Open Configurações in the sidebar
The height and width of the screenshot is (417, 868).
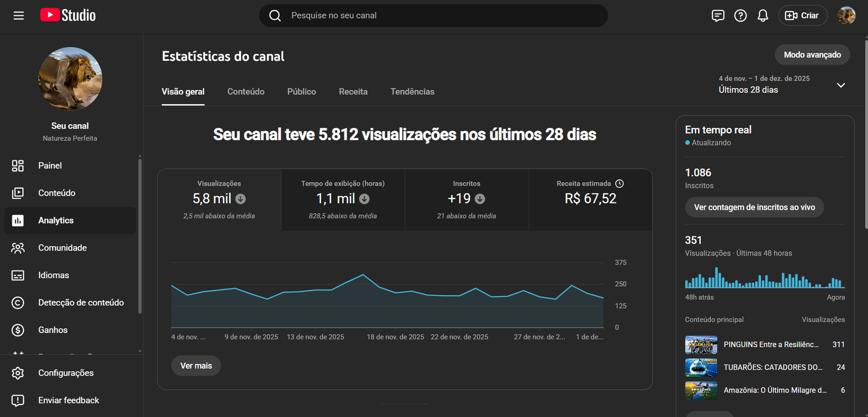coord(71,373)
